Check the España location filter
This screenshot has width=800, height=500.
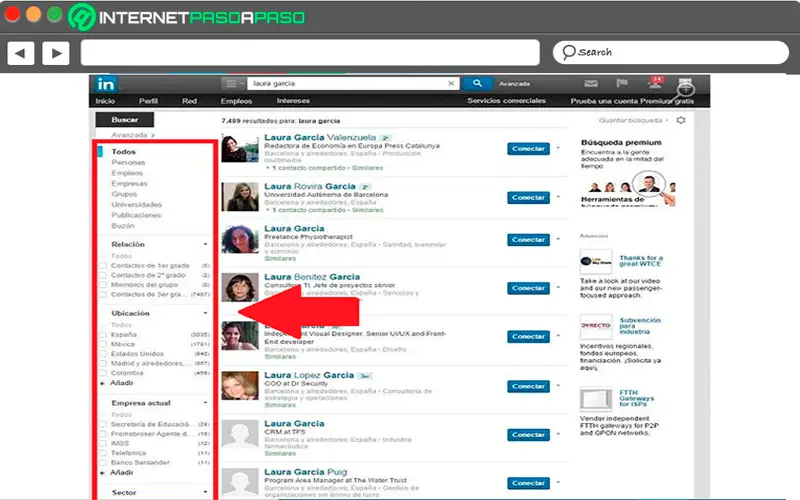104,335
